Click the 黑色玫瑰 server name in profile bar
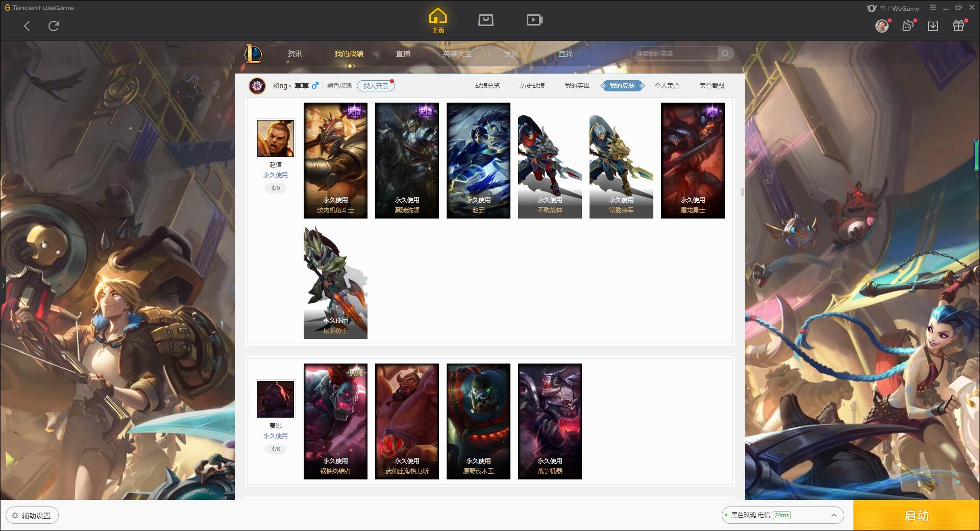The image size is (980, 531). (x=339, y=86)
